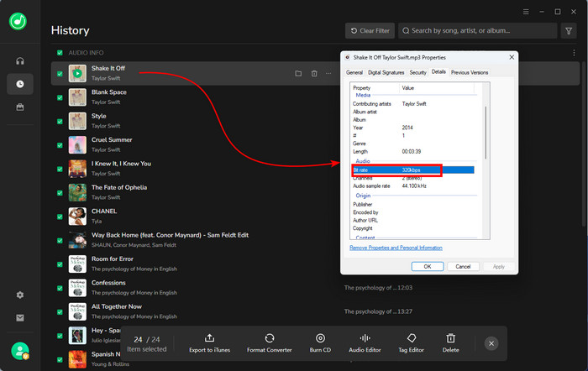
Task: Select the Cruel Summer album thumbnail
Action: coord(77,145)
